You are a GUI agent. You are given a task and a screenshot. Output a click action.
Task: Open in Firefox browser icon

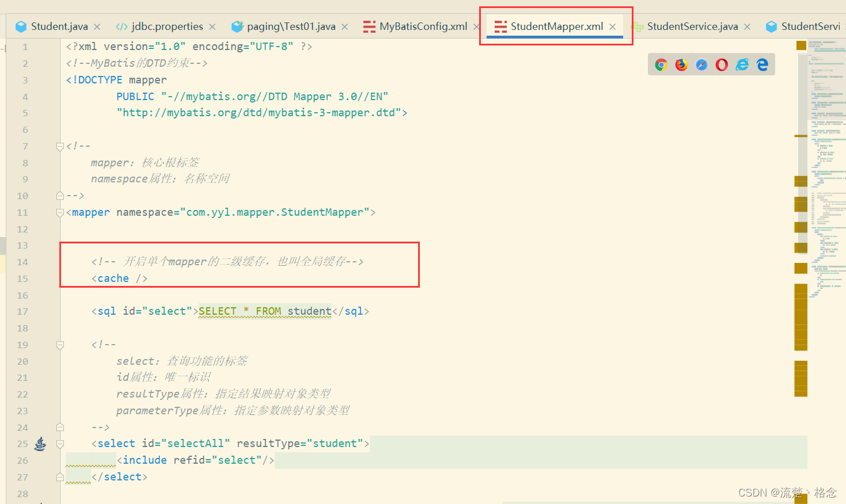[681, 64]
